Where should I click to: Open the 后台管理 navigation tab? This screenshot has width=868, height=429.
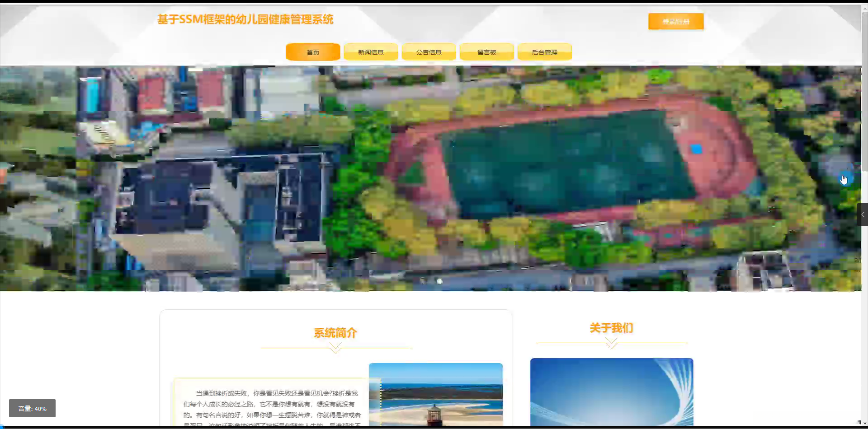pos(544,52)
